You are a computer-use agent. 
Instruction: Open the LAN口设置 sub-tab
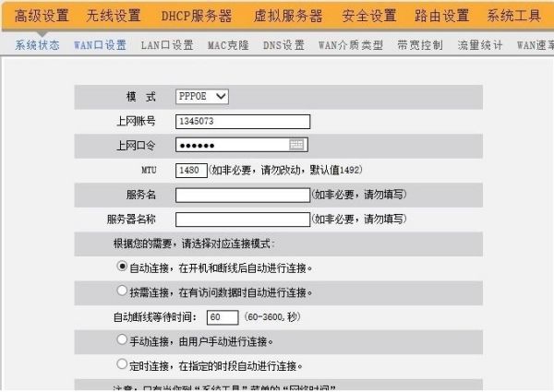tap(167, 44)
